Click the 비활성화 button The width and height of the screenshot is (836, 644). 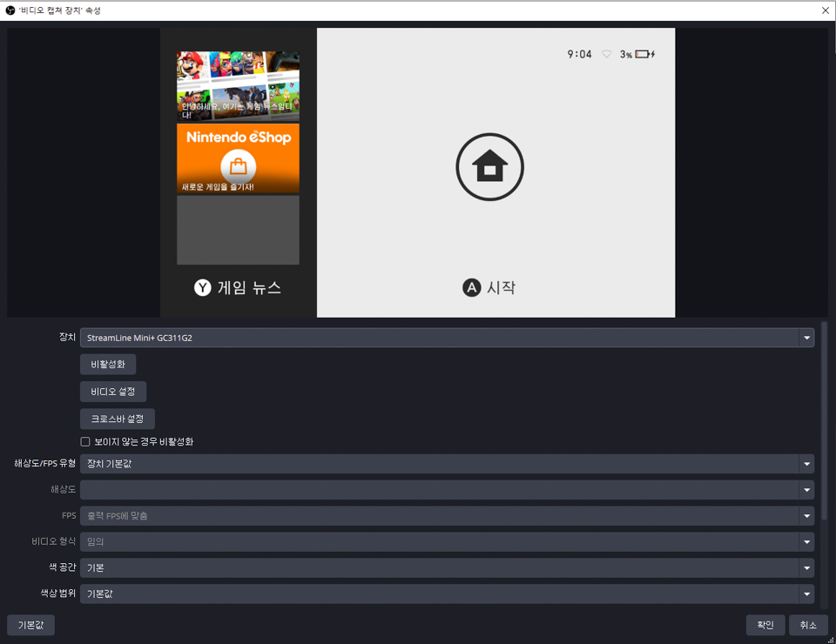[108, 365]
